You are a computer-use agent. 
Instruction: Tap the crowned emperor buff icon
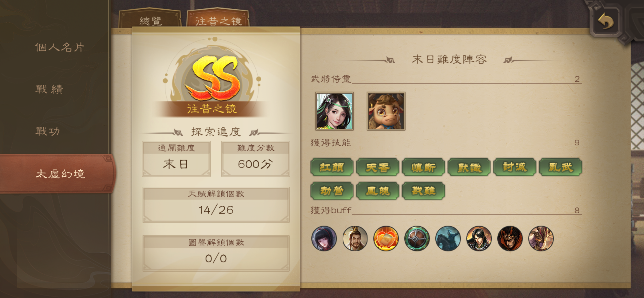pyautogui.click(x=355, y=238)
